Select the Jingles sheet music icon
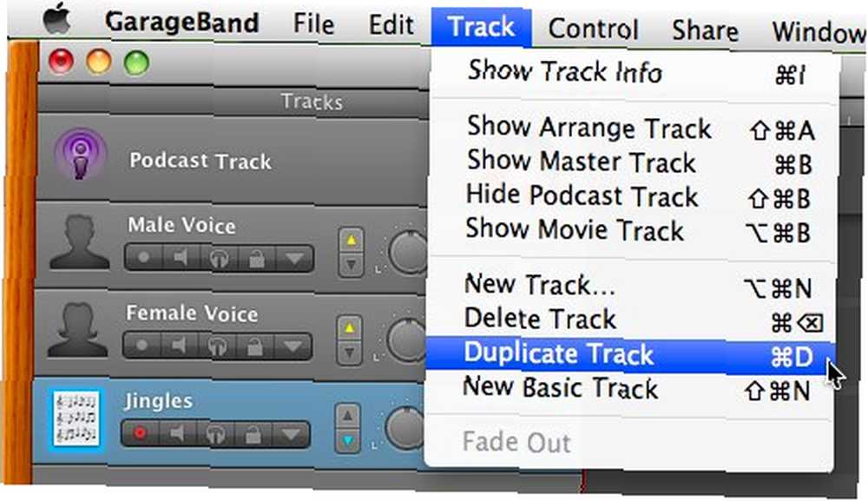The width and height of the screenshot is (868, 501). [x=76, y=418]
